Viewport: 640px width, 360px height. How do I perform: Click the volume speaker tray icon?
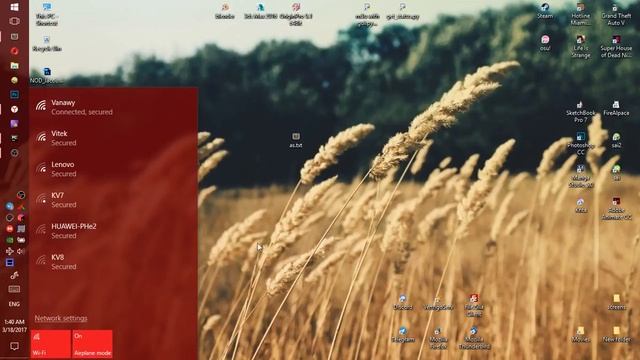tap(21, 251)
